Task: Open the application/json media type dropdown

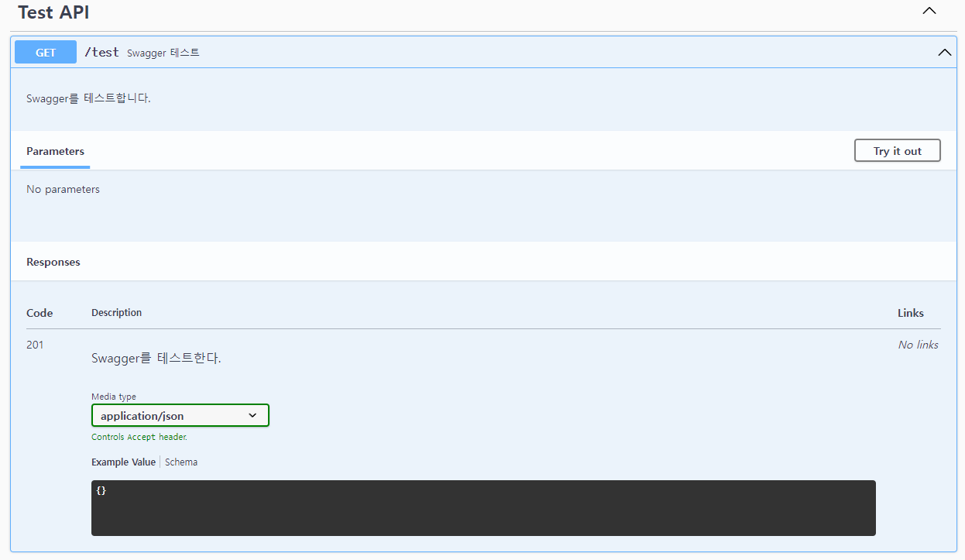Action: tap(180, 415)
